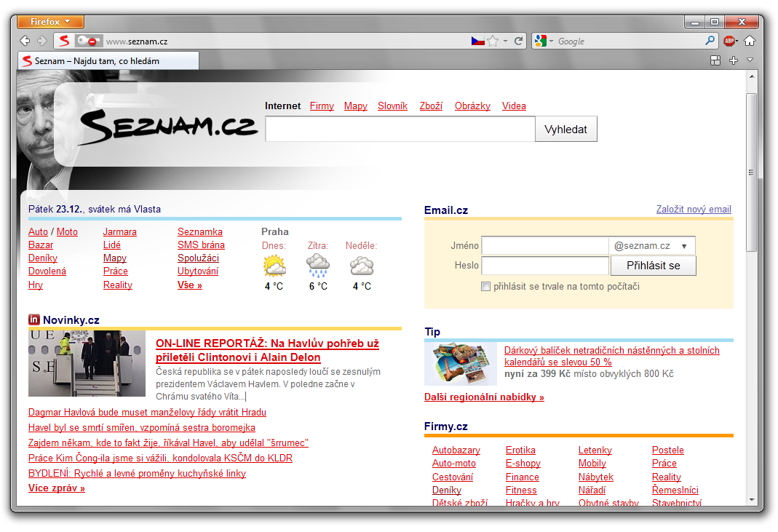Open the Dovolená link
Screen dimensions: 778x532
[47, 271]
